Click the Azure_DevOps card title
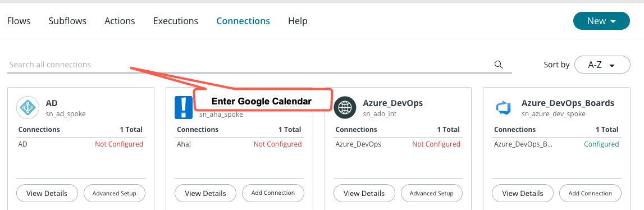This screenshot has height=210, width=644. click(393, 103)
